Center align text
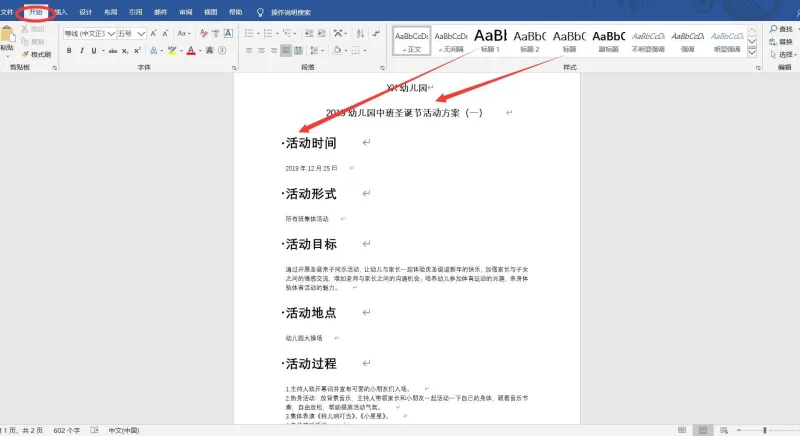The height and width of the screenshot is (436, 800). pyautogui.click(x=261, y=50)
